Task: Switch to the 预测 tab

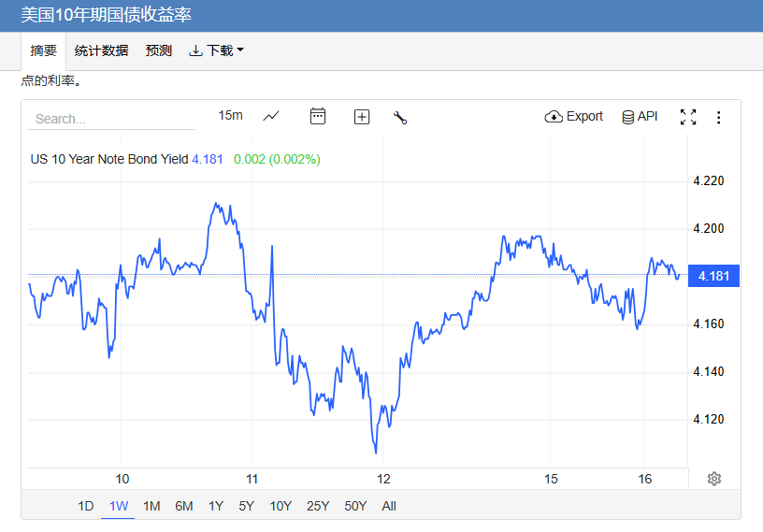Action: tap(159, 50)
